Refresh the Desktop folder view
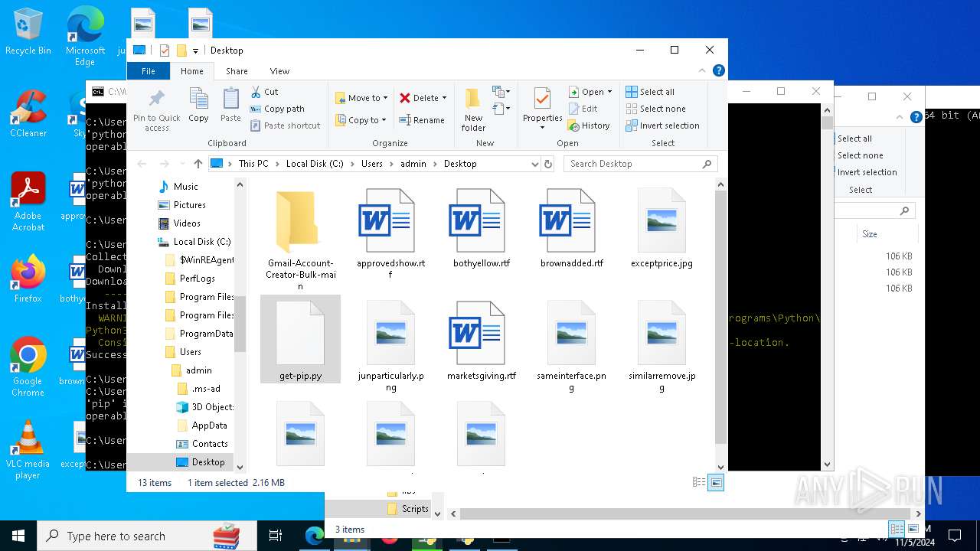 pyautogui.click(x=548, y=164)
